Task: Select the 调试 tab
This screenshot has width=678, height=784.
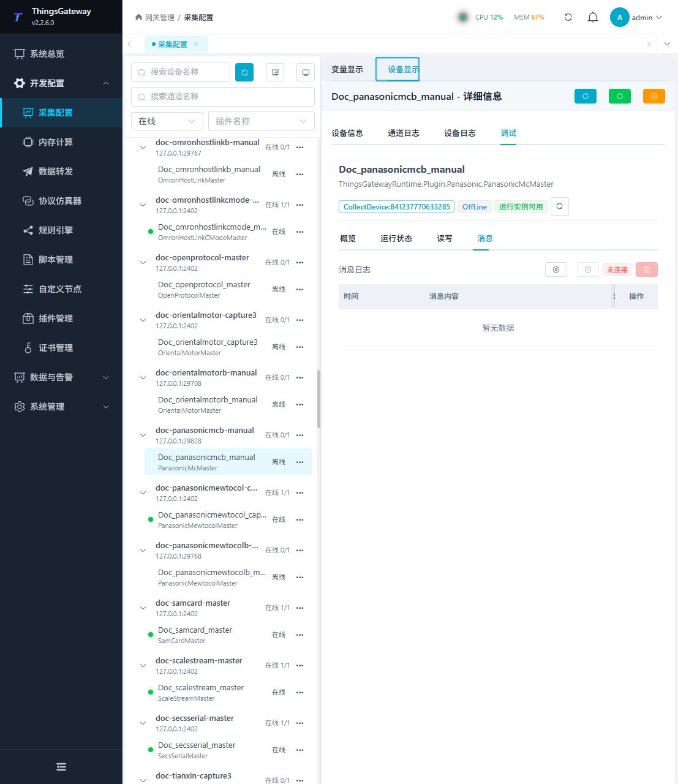Action: tap(508, 133)
